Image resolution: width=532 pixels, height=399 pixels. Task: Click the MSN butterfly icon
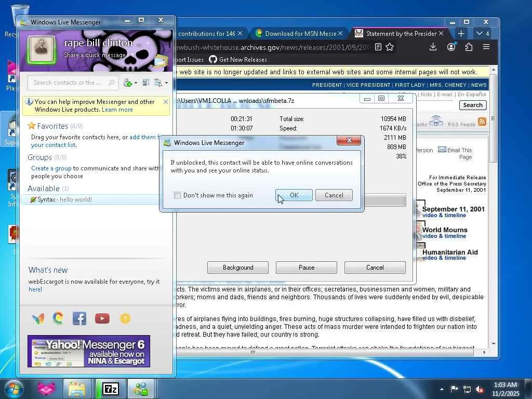click(38, 318)
